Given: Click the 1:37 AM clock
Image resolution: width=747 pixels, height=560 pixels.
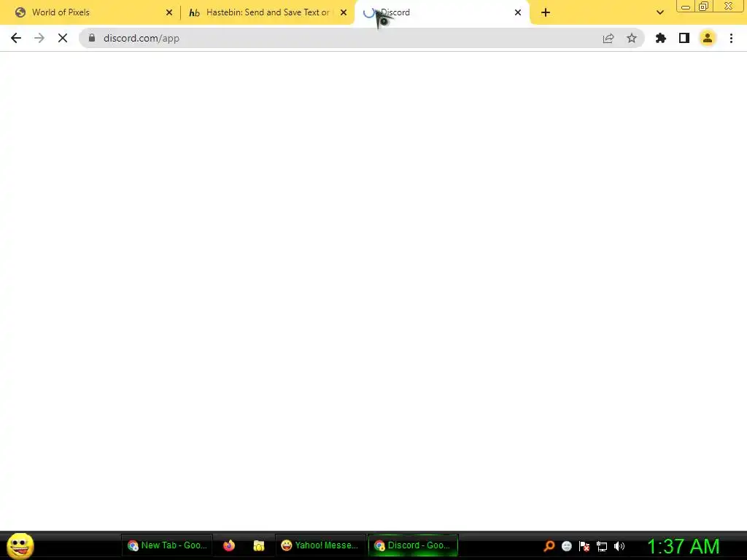Looking at the screenshot, I should 683,546.
